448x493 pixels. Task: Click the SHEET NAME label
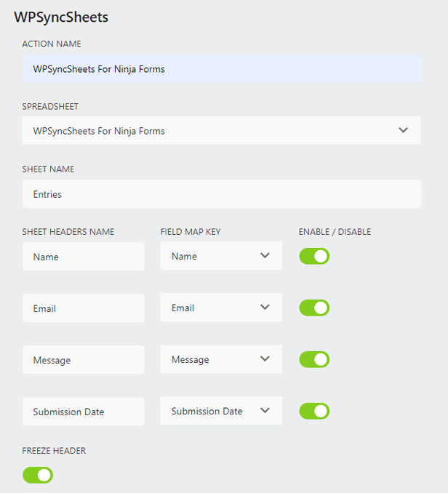pyautogui.click(x=48, y=169)
